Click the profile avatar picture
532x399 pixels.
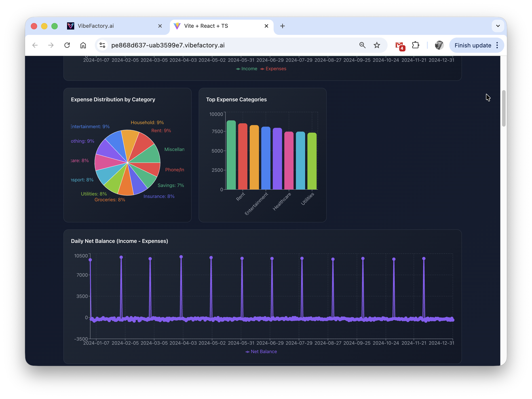(x=439, y=45)
